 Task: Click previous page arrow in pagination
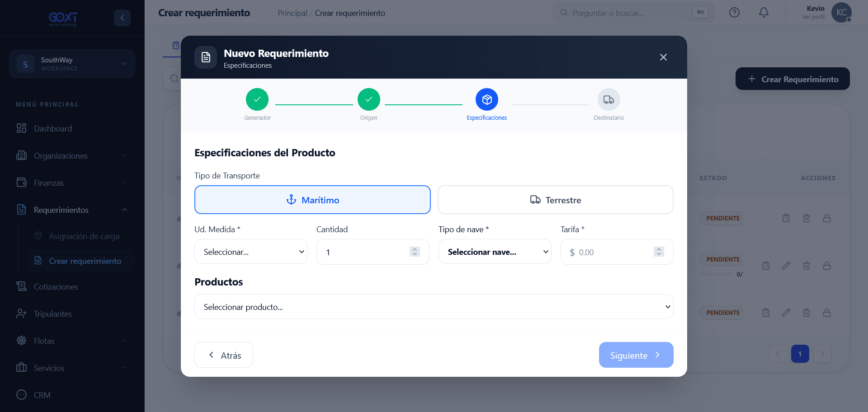[x=778, y=354]
